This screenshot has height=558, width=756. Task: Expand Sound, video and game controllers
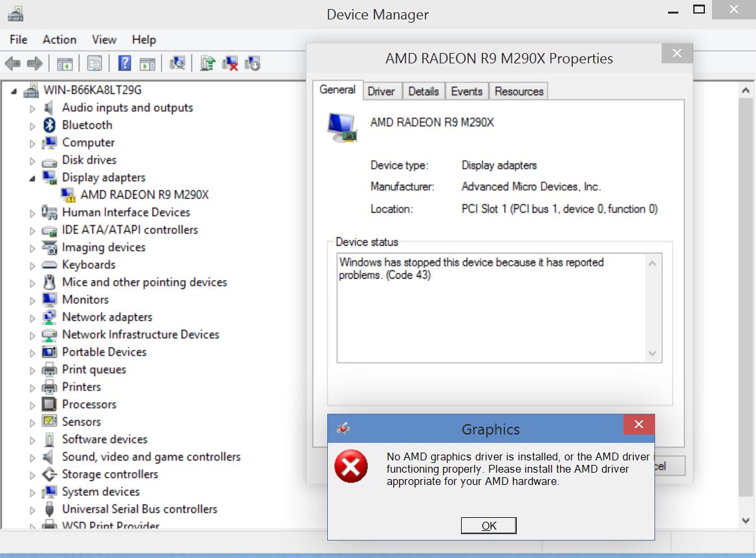32,457
